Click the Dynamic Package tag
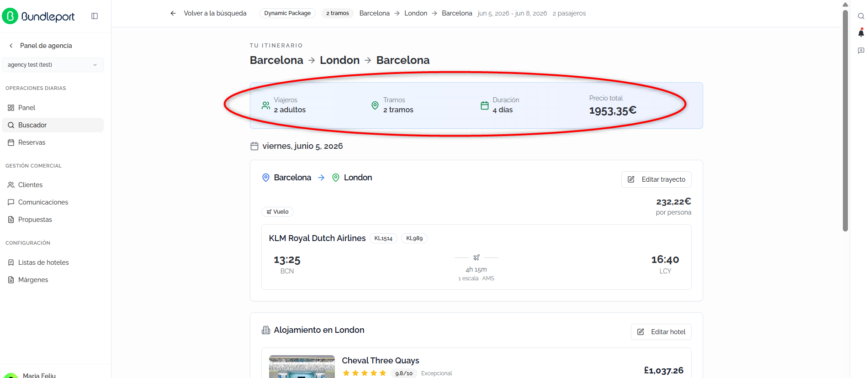868x378 pixels. coord(287,13)
